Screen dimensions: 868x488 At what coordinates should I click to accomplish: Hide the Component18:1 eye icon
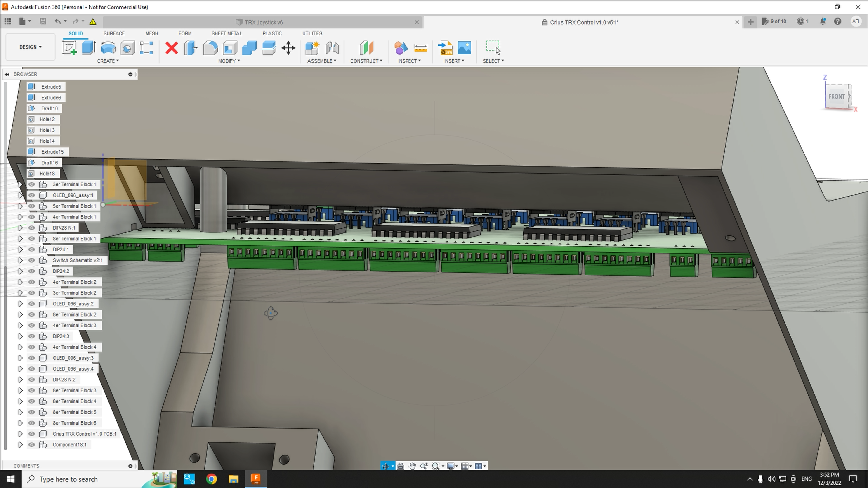click(x=32, y=445)
